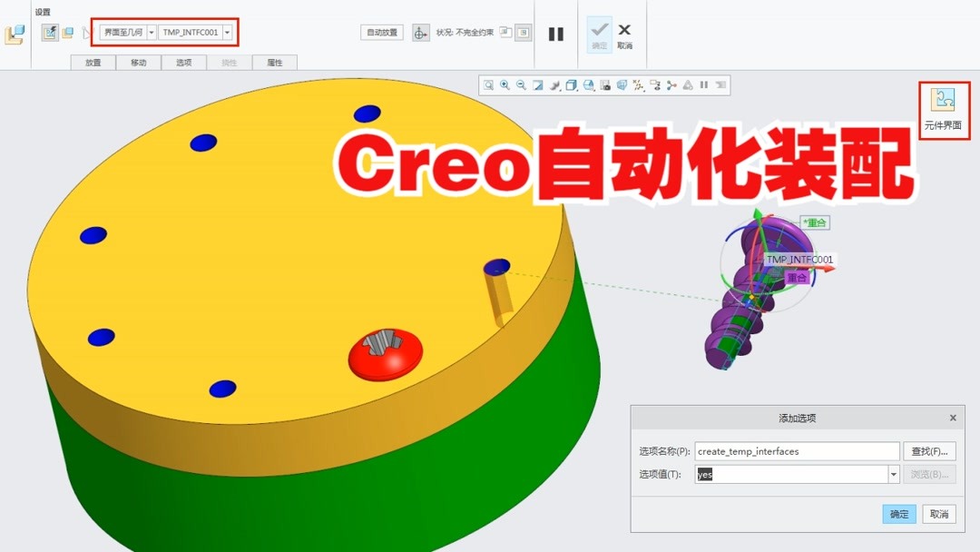Click the Datum Display Filters icon

pyautogui.click(x=639, y=84)
